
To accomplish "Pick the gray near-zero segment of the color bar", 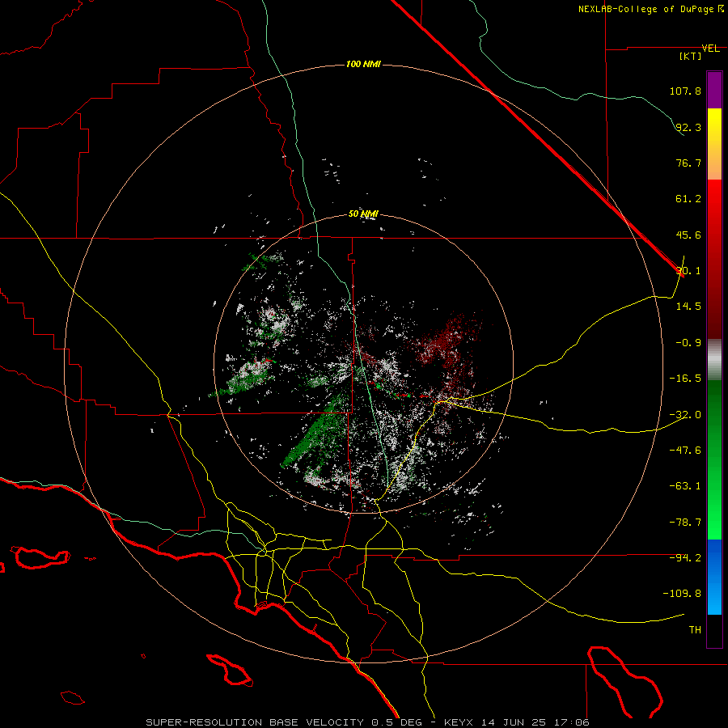I will tap(714, 360).
